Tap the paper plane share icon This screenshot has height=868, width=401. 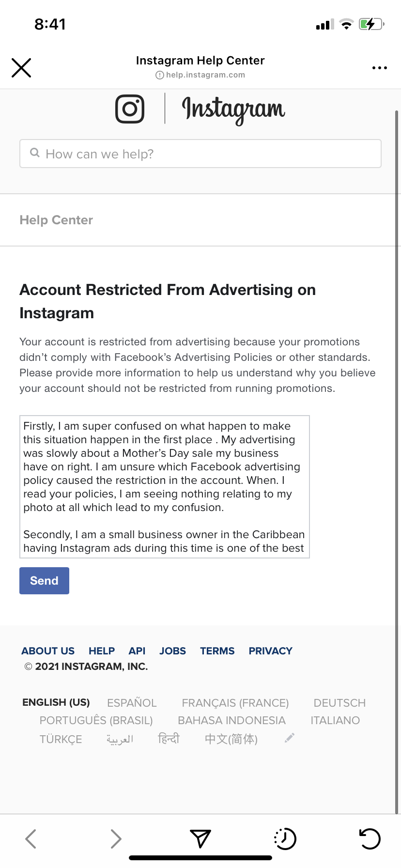pyautogui.click(x=200, y=838)
